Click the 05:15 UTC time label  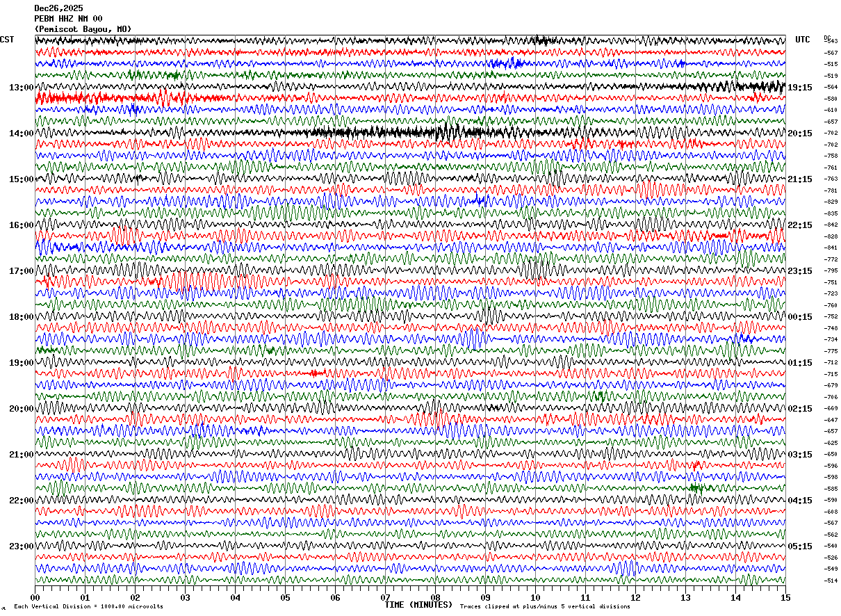coord(800,546)
